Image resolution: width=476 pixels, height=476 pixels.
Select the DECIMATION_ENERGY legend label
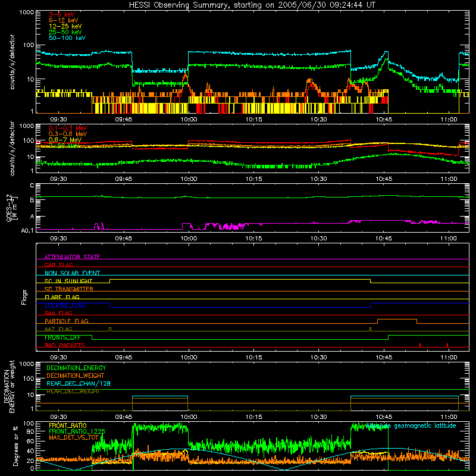click(76, 368)
